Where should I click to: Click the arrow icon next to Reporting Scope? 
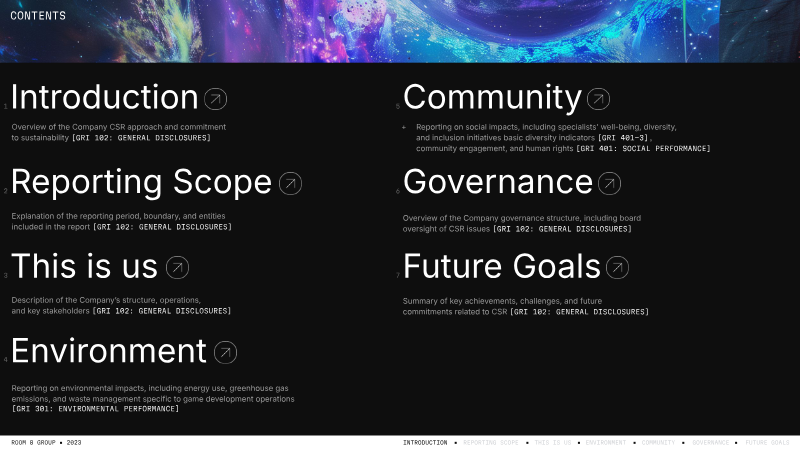[x=290, y=183]
